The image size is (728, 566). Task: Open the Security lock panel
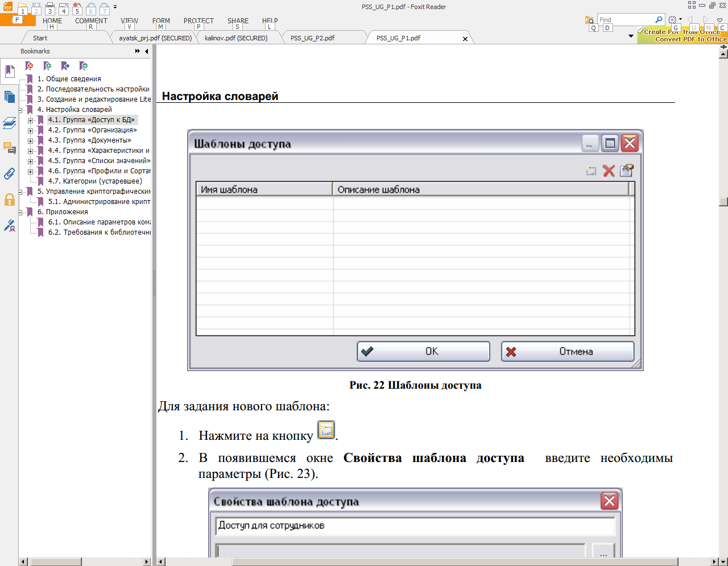pyautogui.click(x=9, y=199)
